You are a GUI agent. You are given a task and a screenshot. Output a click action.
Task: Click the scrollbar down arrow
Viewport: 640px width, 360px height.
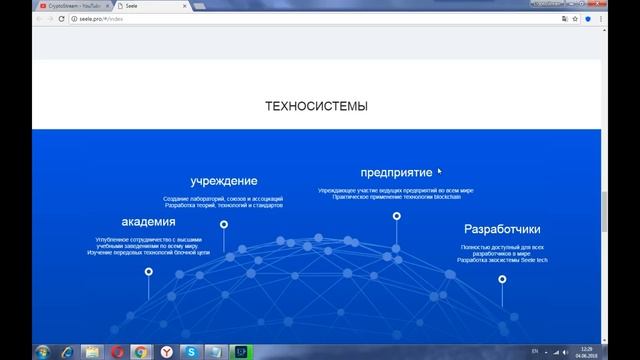coord(604,340)
